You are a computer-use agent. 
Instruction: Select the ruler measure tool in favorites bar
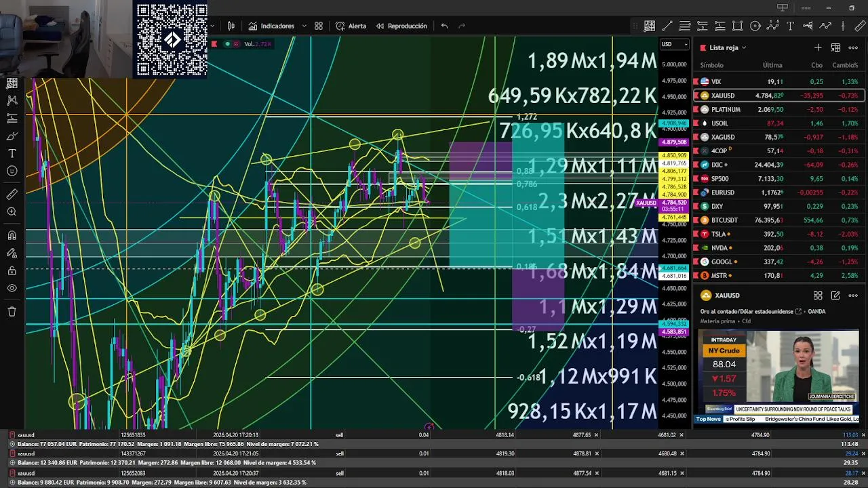[x=861, y=26]
